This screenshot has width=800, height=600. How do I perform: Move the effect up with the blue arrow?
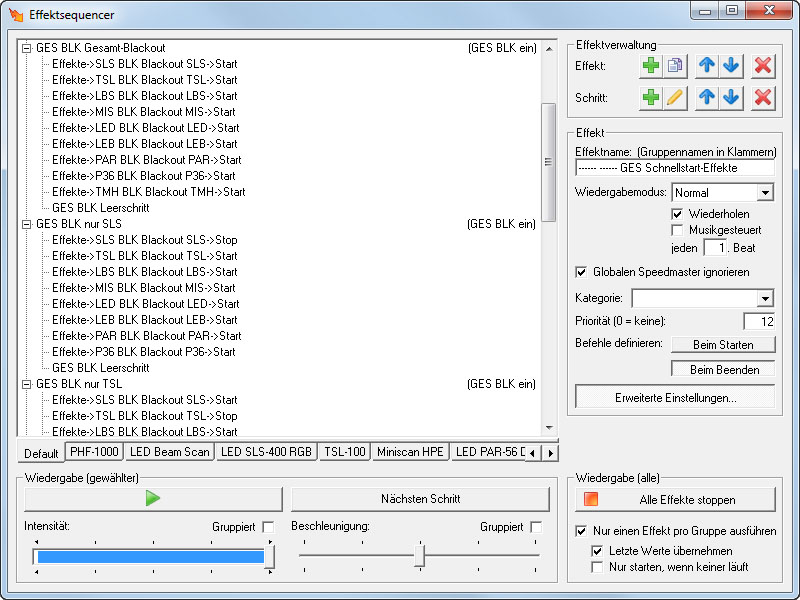(707, 65)
